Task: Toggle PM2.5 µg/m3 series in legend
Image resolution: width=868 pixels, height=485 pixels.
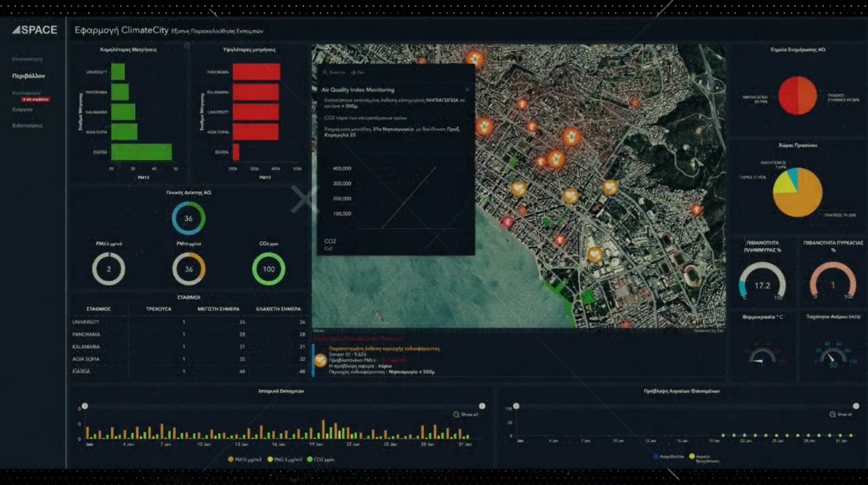Action: point(285,459)
